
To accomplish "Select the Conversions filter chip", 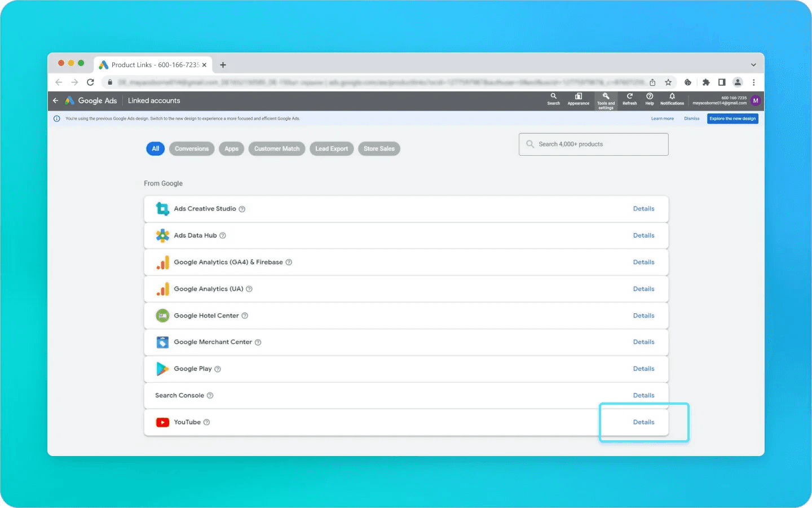I will pyautogui.click(x=192, y=149).
